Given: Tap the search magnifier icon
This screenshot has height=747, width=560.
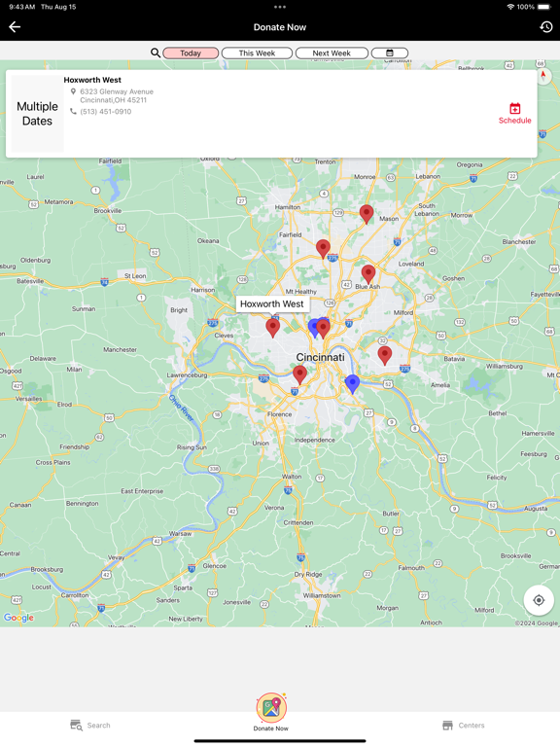Looking at the screenshot, I should (x=156, y=53).
